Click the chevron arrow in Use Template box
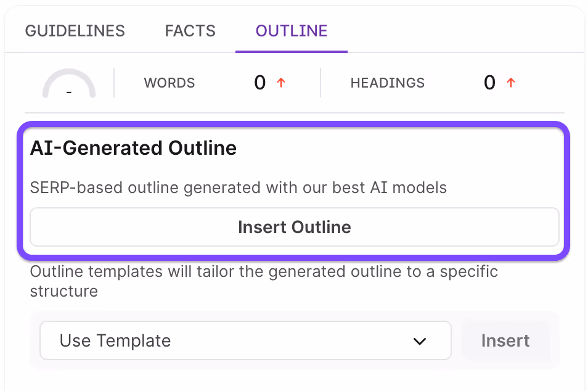The image size is (588, 391). 420,341
